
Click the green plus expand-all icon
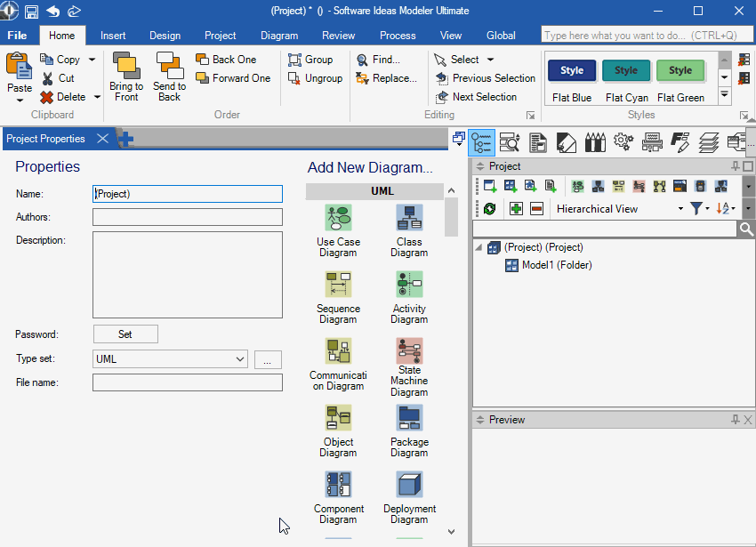coord(516,209)
